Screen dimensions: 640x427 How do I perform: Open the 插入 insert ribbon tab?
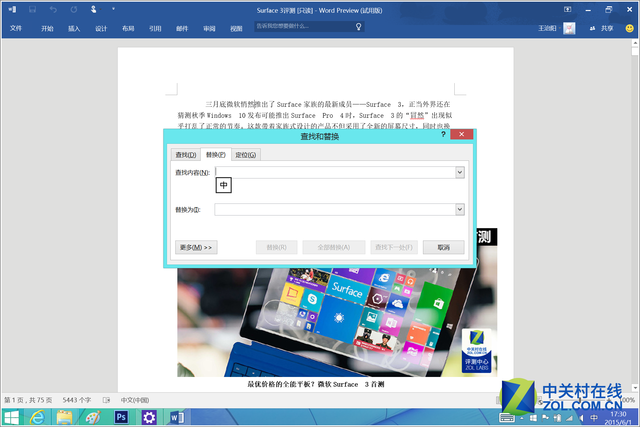(x=74, y=29)
